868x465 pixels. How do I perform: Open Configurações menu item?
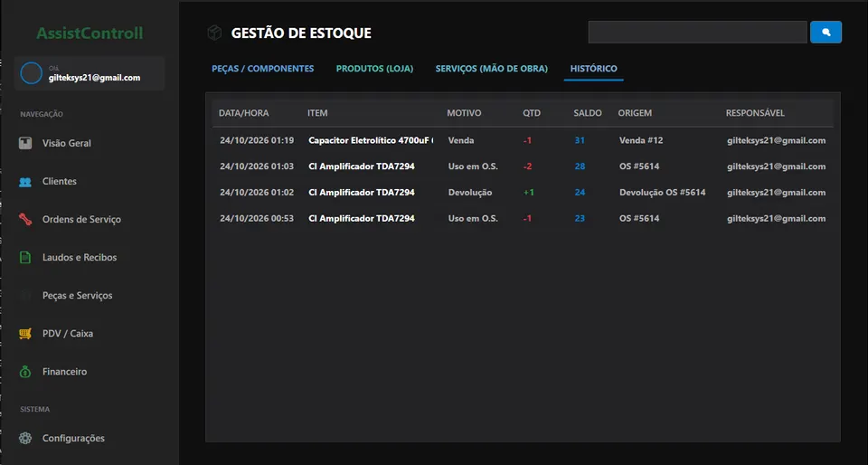click(73, 439)
